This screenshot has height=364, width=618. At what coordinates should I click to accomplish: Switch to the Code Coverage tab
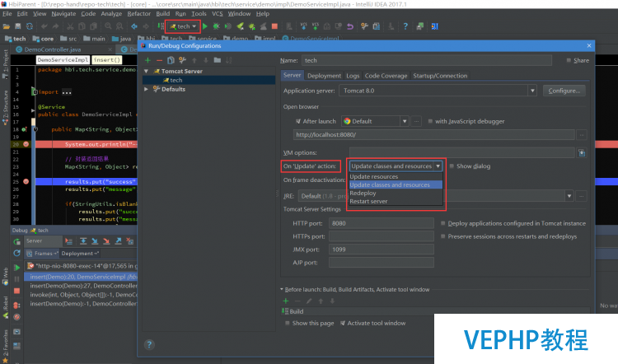pos(386,76)
